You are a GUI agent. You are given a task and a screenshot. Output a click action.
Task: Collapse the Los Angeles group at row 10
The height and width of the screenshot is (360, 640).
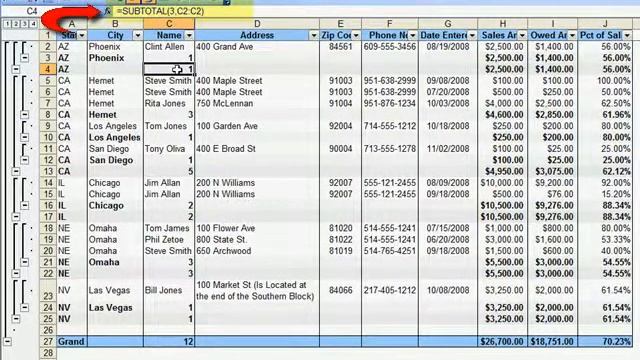[x=24, y=137]
